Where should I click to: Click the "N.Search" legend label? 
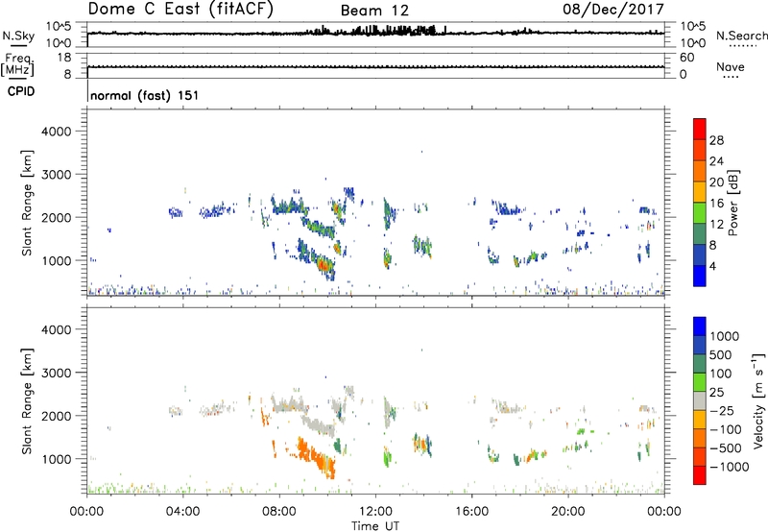pos(741,36)
